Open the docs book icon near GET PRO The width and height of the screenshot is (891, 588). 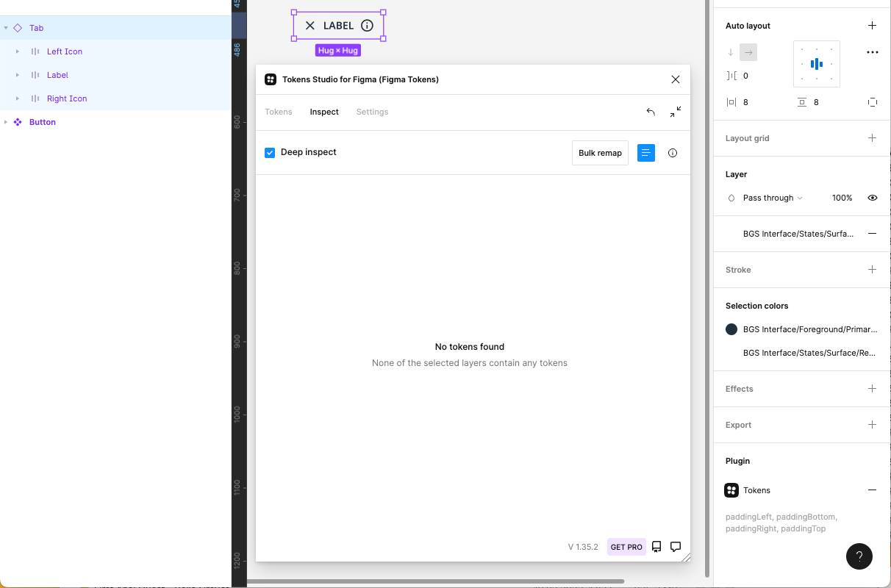click(x=656, y=547)
